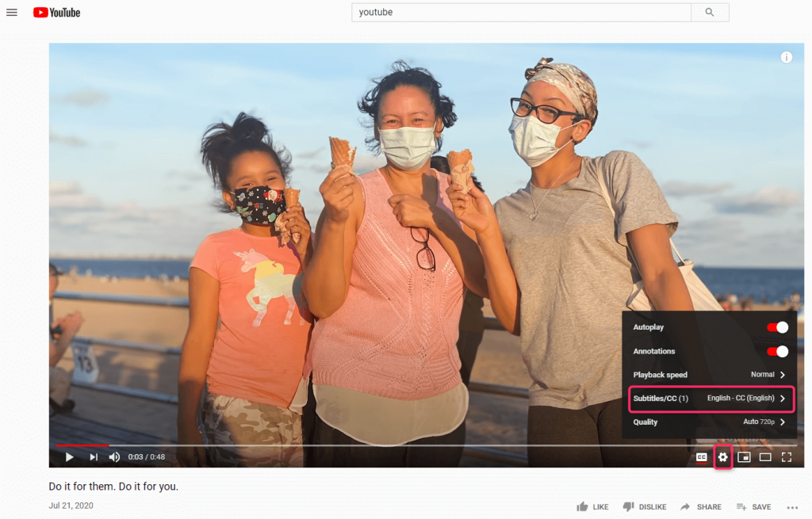
Task: Click the Share button
Action: pos(701,506)
